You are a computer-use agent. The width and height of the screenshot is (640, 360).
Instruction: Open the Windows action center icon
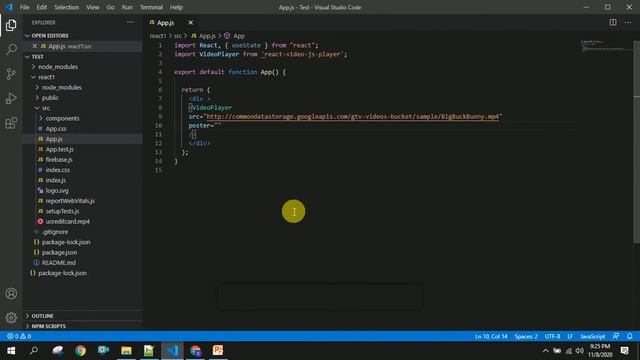point(624,351)
